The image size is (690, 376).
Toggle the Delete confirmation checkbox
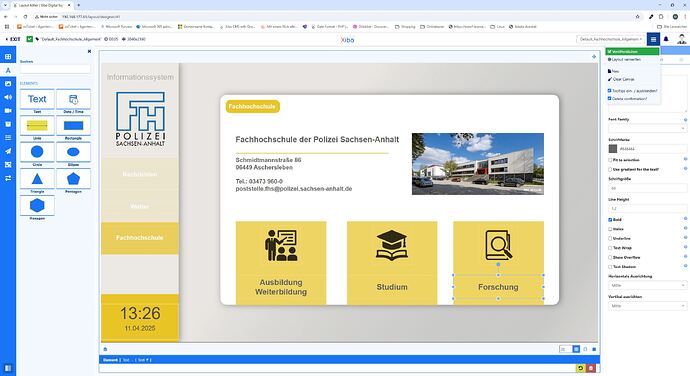point(609,99)
